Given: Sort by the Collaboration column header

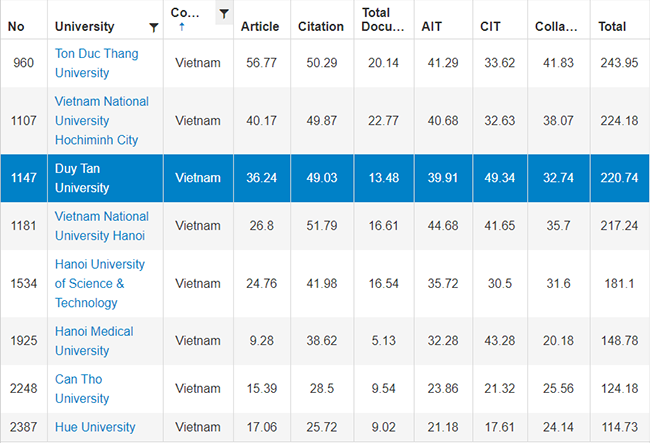Looking at the screenshot, I should (x=555, y=26).
